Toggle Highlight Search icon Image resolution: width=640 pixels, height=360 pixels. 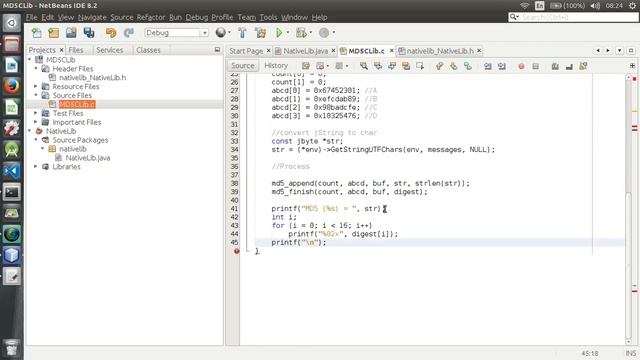(406, 66)
